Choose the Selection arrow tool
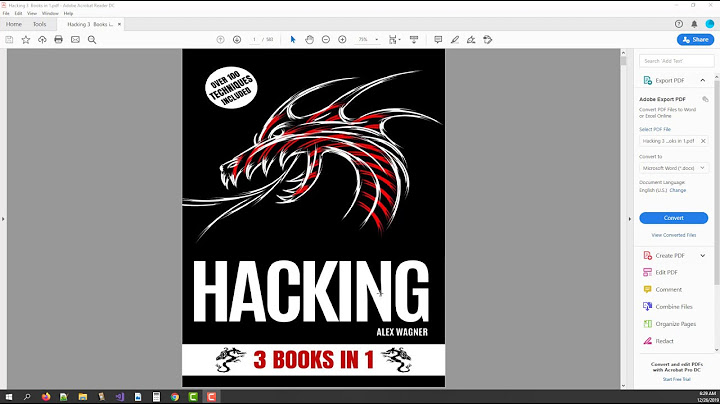Viewport: 720px width, 404px height. pos(293,40)
